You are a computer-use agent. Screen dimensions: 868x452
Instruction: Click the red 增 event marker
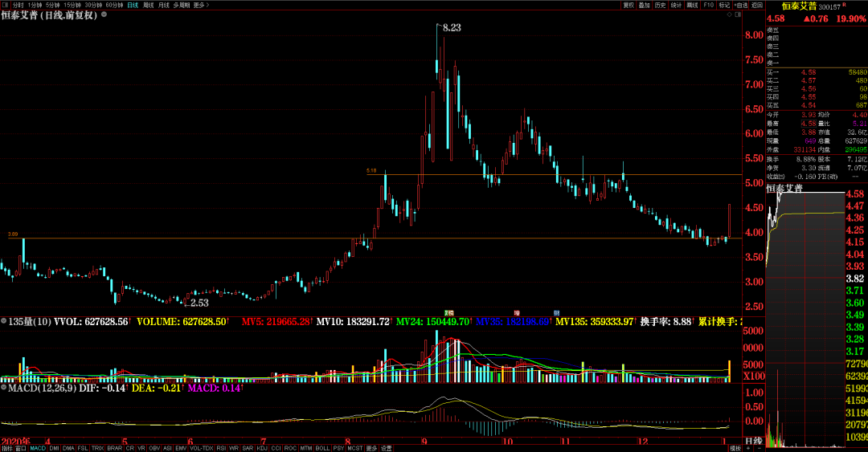517,313
